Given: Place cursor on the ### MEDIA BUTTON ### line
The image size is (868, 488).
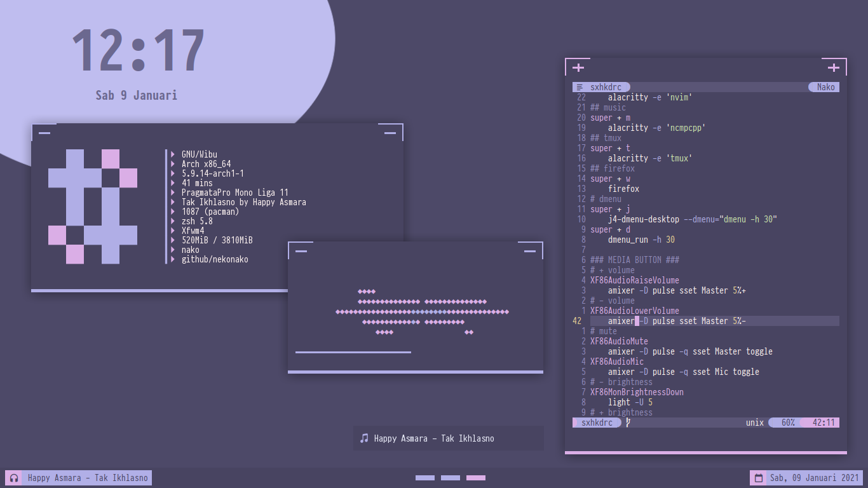Looking at the screenshot, I should 635,260.
